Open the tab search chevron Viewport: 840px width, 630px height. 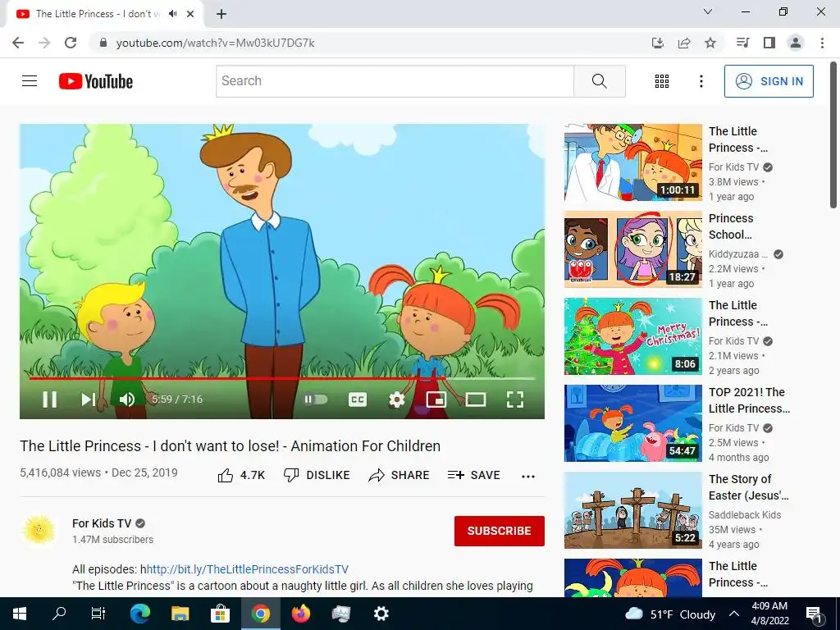[708, 11]
